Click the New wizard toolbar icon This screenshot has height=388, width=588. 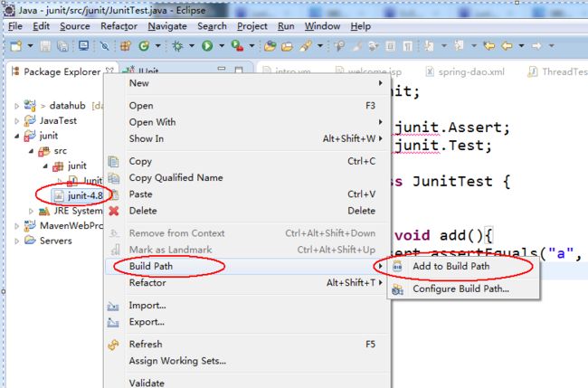[16, 46]
